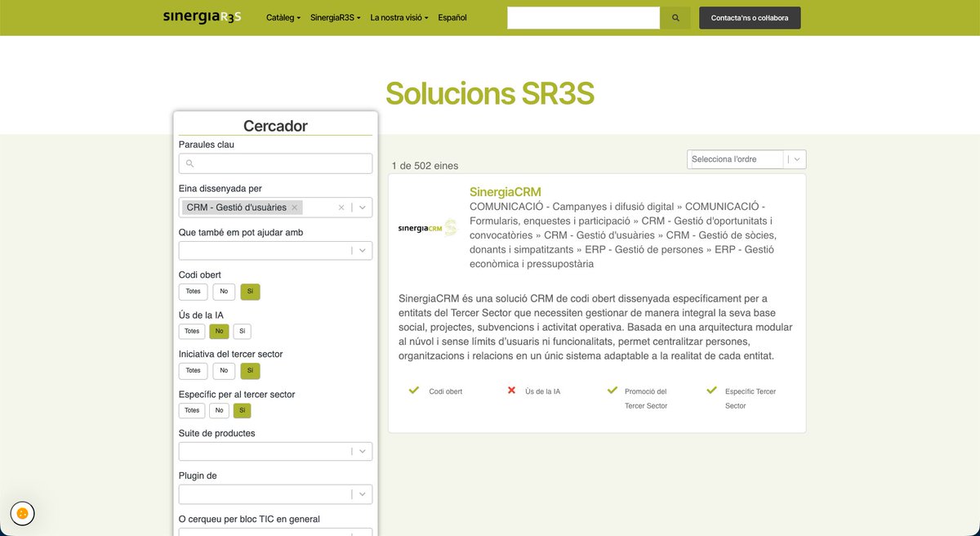Screen dimensions: 980x536
Task: Click the 'Solucions SR3S' page title
Action: click(x=490, y=94)
